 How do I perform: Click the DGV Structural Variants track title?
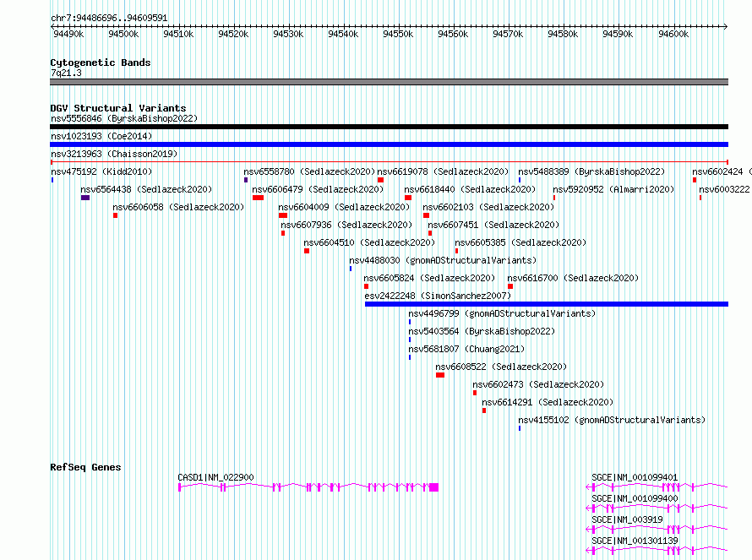118,108
